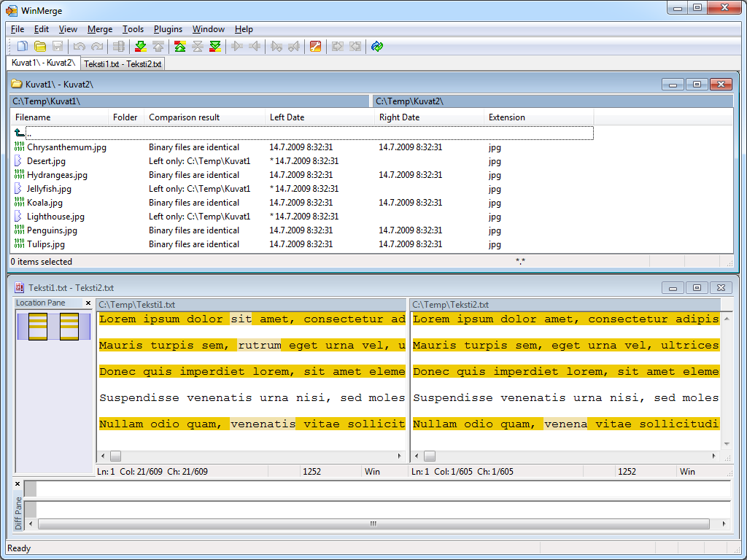Click the All Right toolbar icon
747x560 pixels.
[337, 46]
